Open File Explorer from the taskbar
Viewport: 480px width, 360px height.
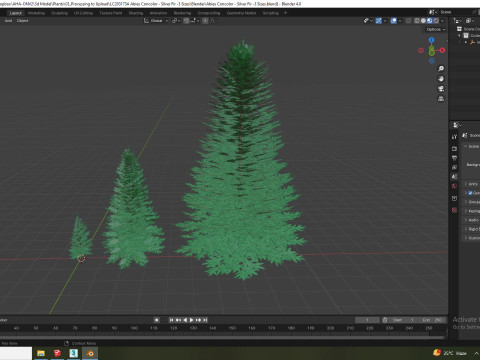[x=41, y=353]
